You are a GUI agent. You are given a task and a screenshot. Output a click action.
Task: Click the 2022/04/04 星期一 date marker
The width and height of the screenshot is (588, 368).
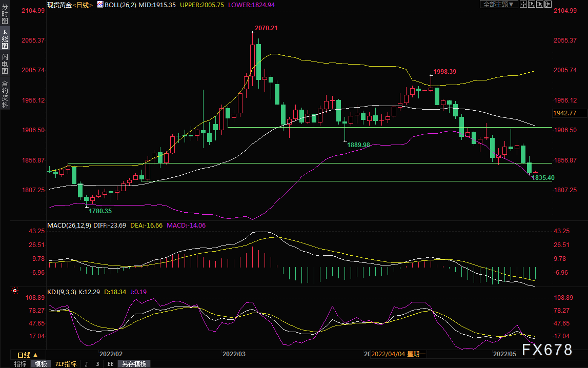point(398,354)
